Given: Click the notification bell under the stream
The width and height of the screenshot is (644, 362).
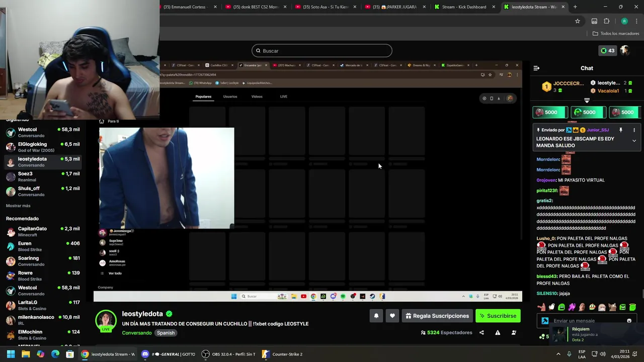Looking at the screenshot, I should click(x=376, y=316).
